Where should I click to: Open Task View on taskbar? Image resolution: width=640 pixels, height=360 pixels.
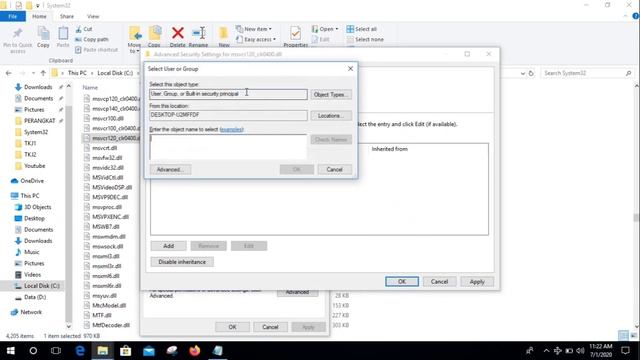[56, 351]
